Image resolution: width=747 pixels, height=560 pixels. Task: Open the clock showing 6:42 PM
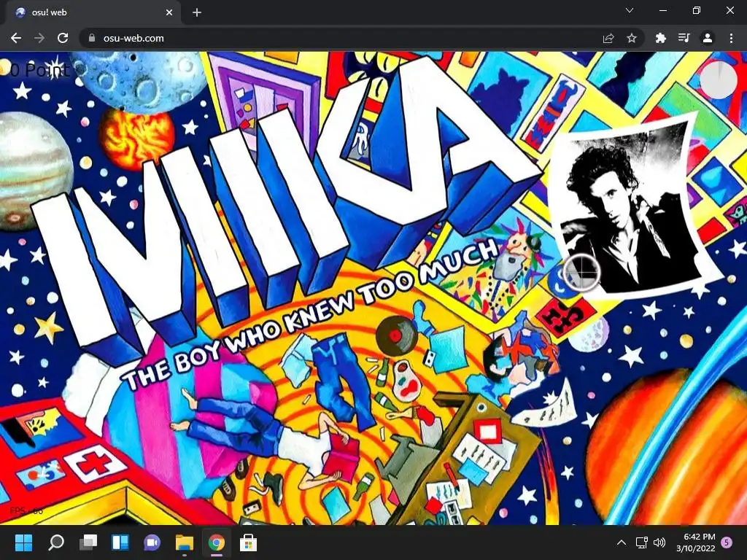pyautogui.click(x=696, y=542)
